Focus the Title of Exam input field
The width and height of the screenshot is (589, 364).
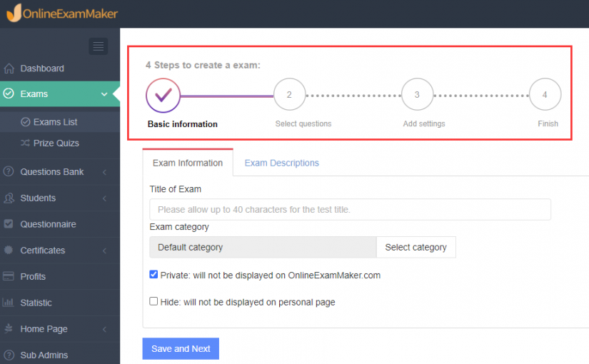click(x=350, y=210)
